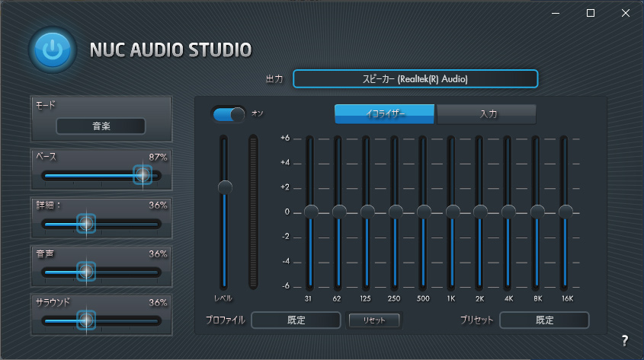
Task: Switch to the イコライザー tab
Action: 384,113
